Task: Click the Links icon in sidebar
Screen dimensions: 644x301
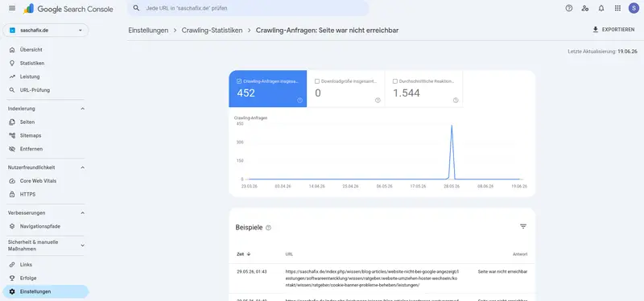Action: point(12,265)
